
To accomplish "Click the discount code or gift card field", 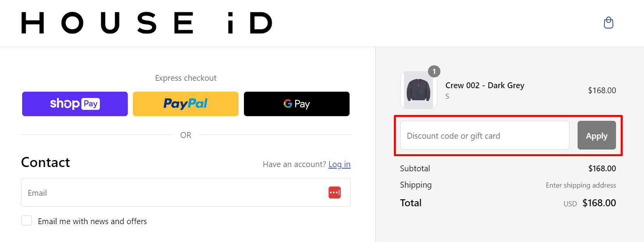I will 484,135.
